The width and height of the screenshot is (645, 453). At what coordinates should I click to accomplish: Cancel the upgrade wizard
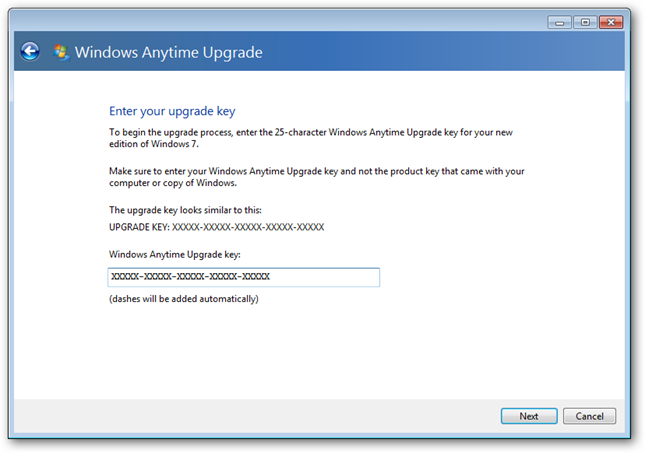point(589,416)
